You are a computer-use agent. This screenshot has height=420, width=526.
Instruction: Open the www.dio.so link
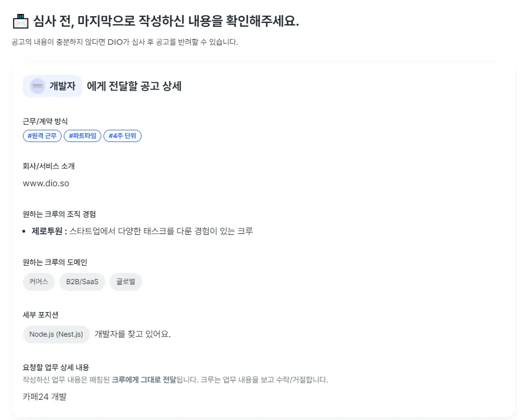(46, 183)
